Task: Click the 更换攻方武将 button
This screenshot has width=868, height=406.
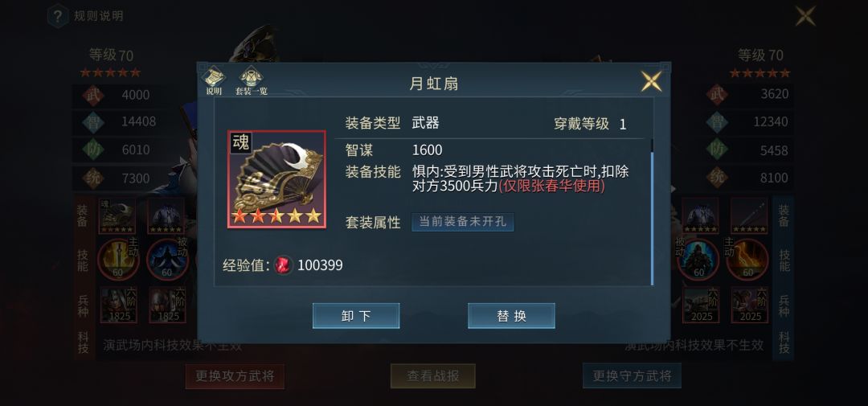Action: pyautogui.click(x=235, y=376)
